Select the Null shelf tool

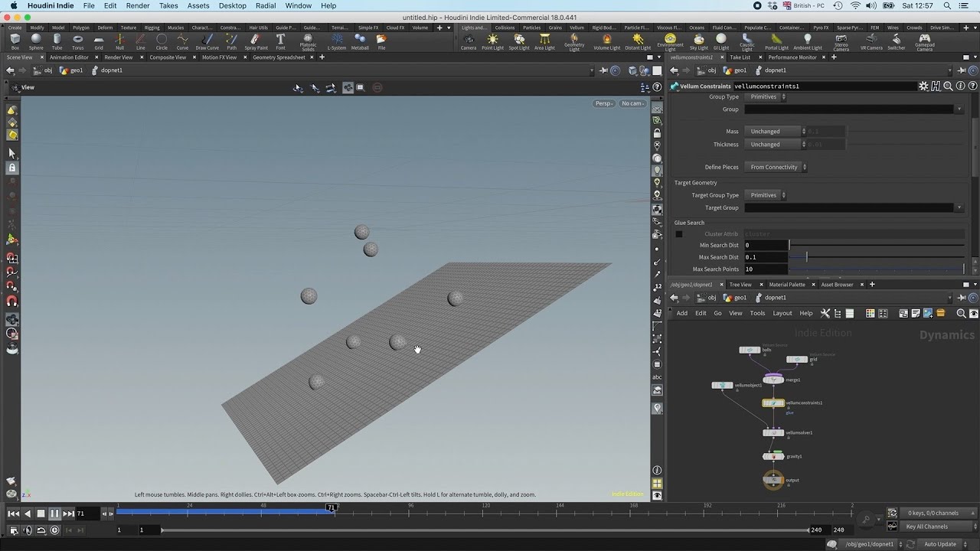tap(119, 41)
